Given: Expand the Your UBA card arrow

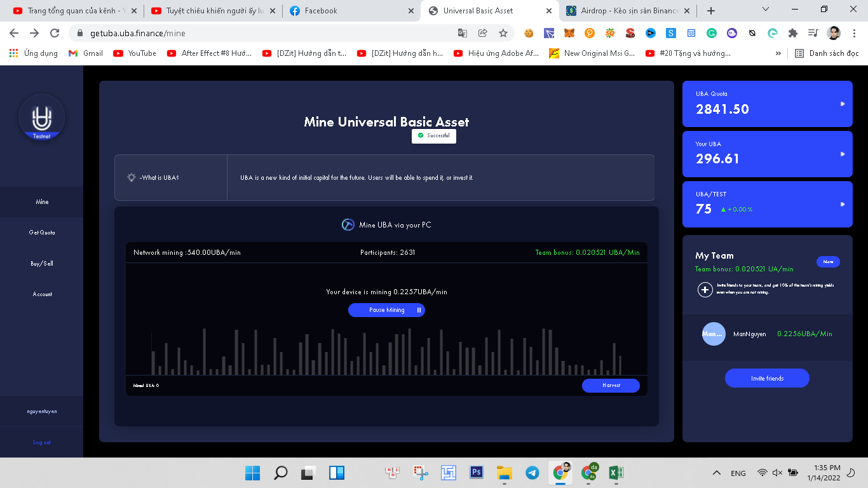Looking at the screenshot, I should pos(843,154).
